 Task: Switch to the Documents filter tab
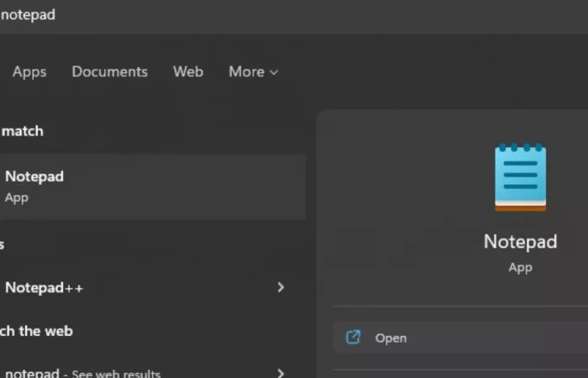click(x=109, y=71)
